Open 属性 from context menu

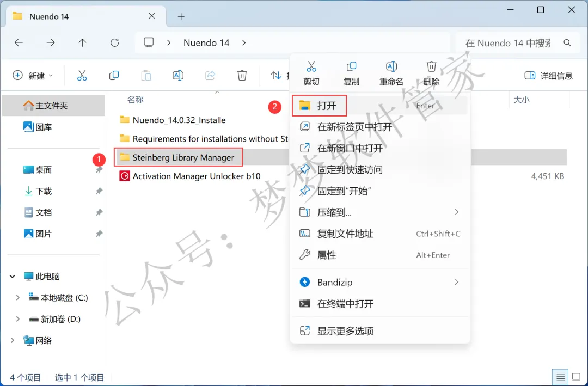click(x=379, y=255)
